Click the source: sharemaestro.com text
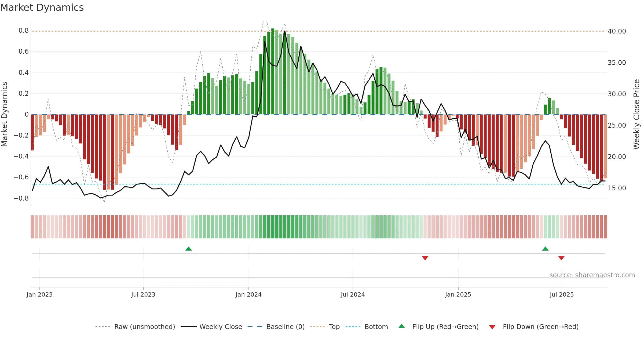 pyautogui.click(x=592, y=275)
